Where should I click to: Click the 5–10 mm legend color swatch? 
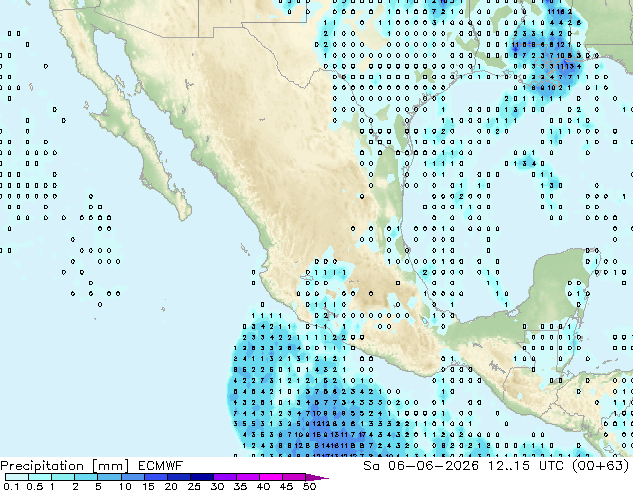point(109,477)
